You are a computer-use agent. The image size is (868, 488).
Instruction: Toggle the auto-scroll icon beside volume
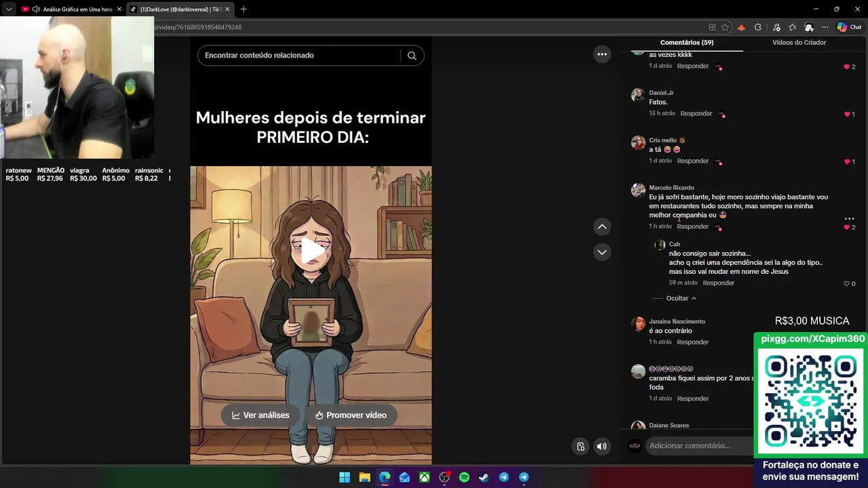(x=580, y=446)
